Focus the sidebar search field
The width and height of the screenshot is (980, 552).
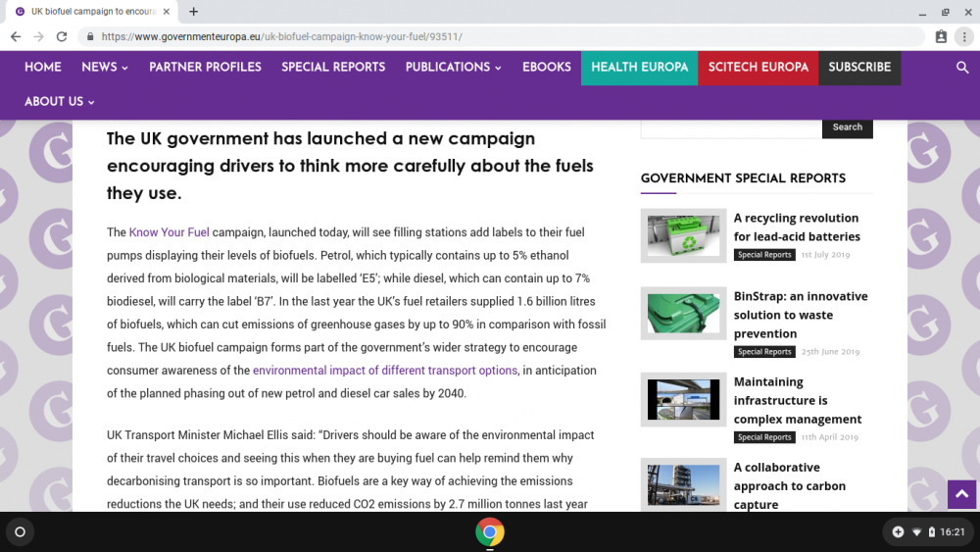[x=731, y=128]
